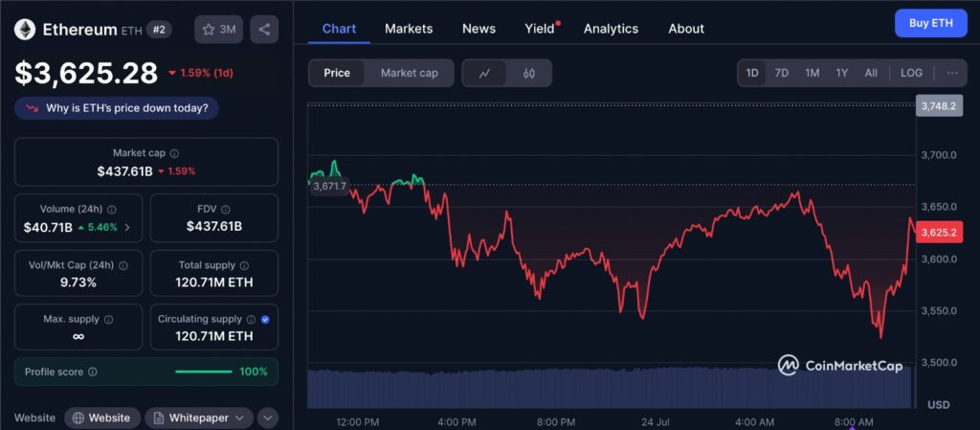Click the Buy ETH button

[930, 24]
